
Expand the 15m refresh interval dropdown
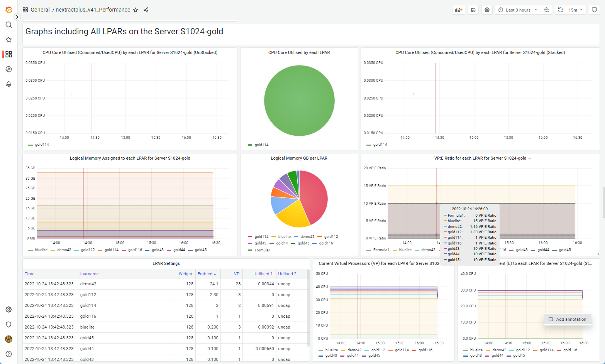click(x=575, y=10)
